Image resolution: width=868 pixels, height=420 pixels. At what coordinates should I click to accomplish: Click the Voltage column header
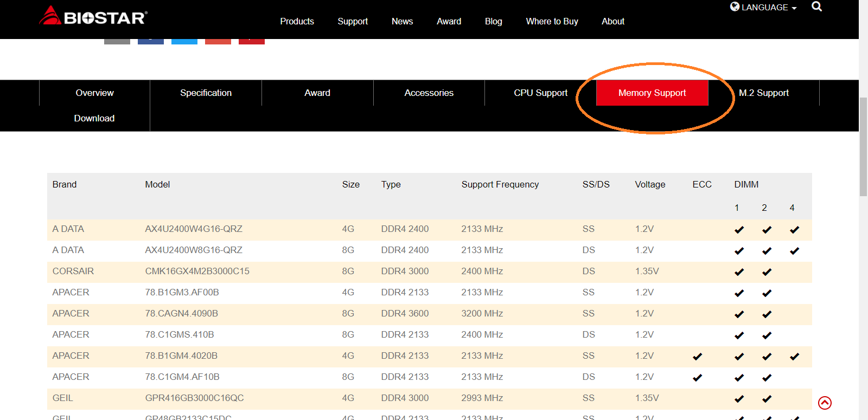click(x=650, y=184)
